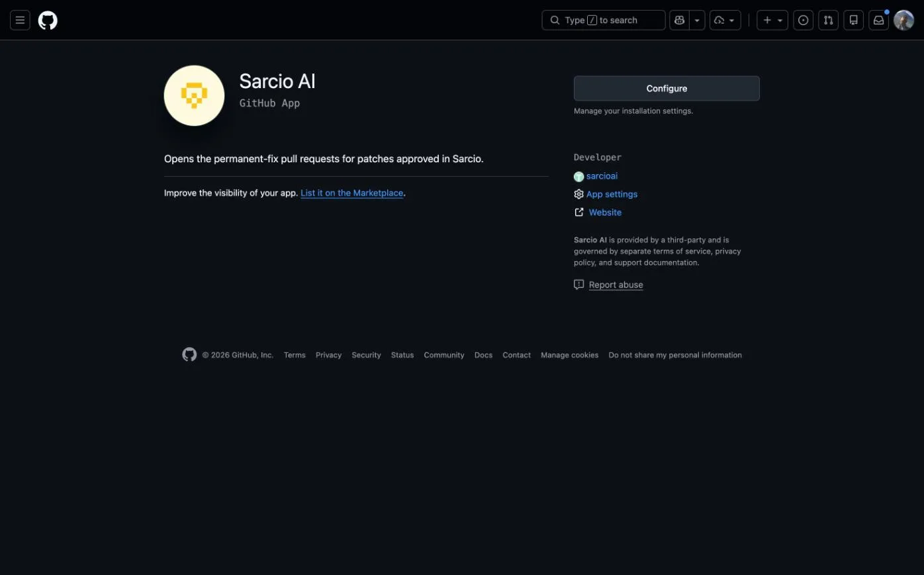Focus the Type / to search field

[x=604, y=20]
